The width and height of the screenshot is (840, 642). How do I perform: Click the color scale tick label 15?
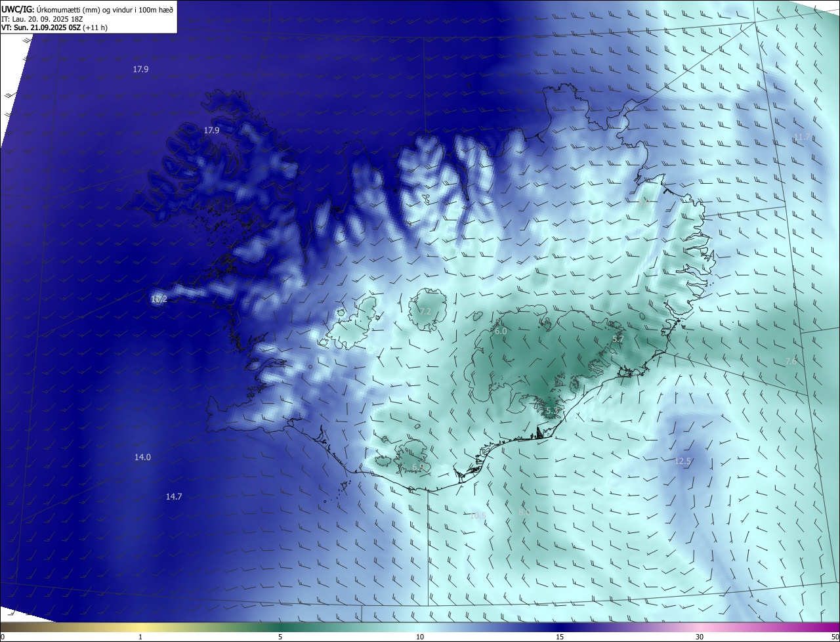click(560, 637)
